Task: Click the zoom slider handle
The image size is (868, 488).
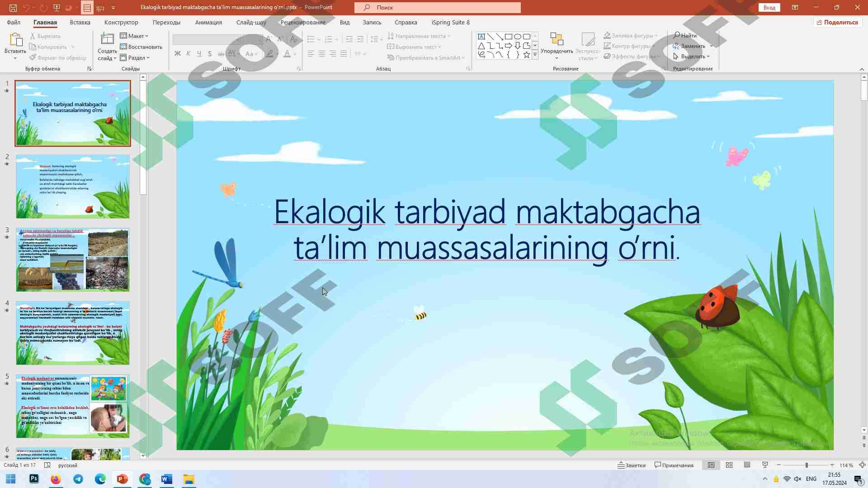Action: [806, 465]
